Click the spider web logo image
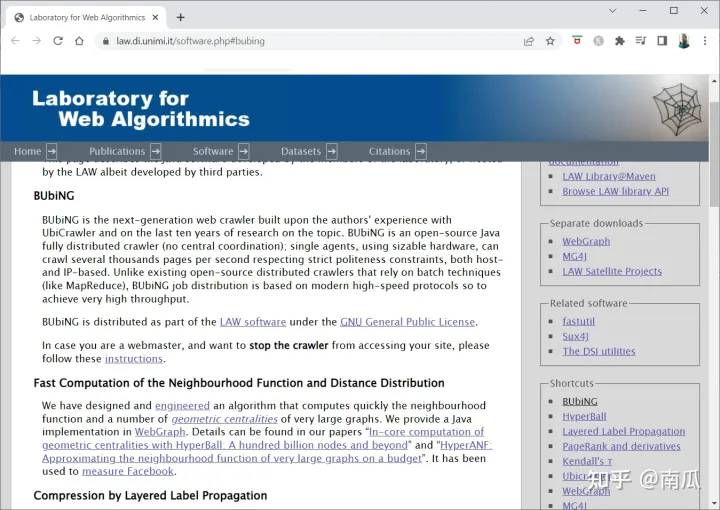This screenshot has width=720, height=510. 677,109
